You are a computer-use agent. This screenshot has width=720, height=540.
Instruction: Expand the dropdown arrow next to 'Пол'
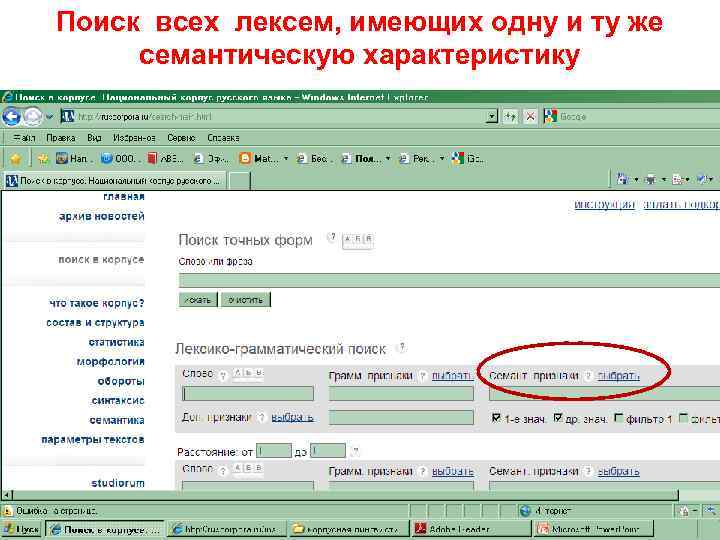[388, 159]
